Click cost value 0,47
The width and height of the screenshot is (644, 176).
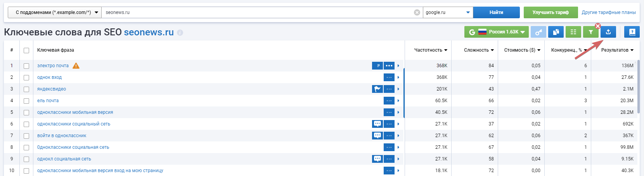pos(536,89)
